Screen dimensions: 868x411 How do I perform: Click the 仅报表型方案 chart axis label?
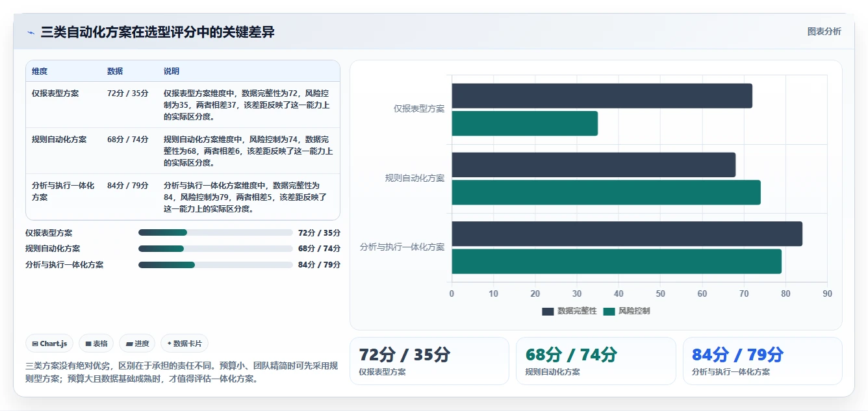click(x=419, y=109)
